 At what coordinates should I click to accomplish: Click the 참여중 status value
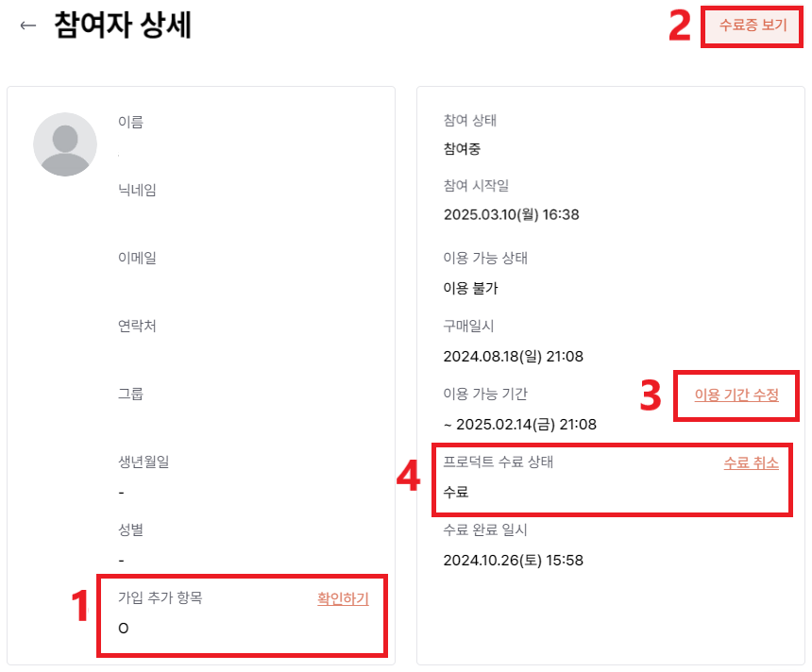pyautogui.click(x=462, y=149)
